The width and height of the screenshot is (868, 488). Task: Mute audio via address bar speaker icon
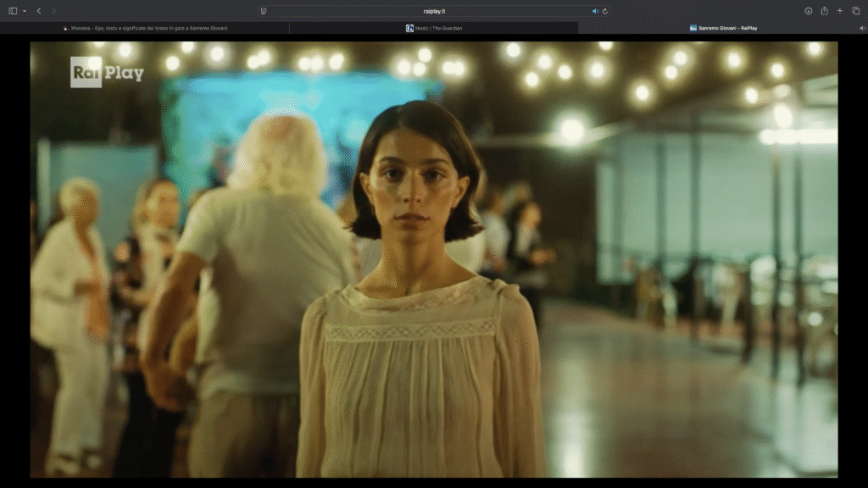point(594,11)
